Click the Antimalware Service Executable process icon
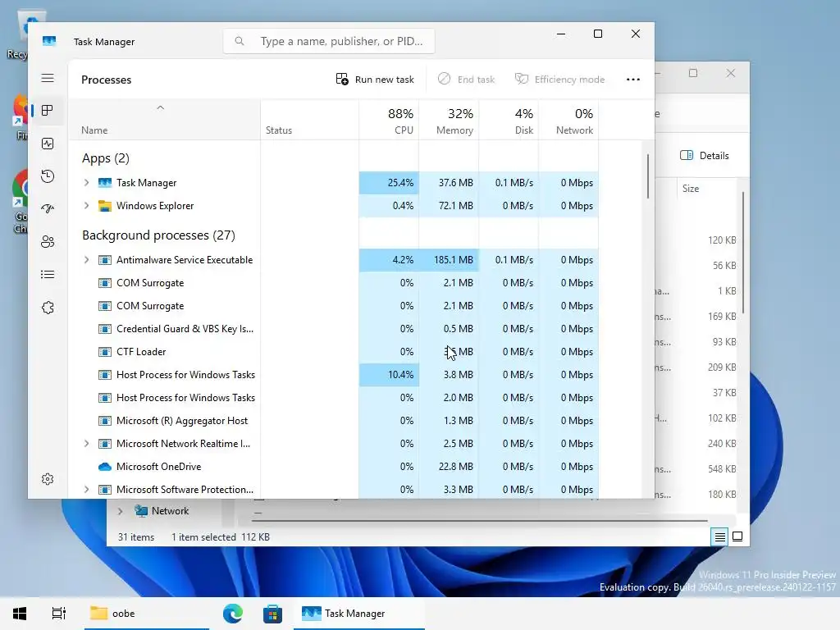Image resolution: width=840 pixels, height=630 pixels. click(x=105, y=260)
